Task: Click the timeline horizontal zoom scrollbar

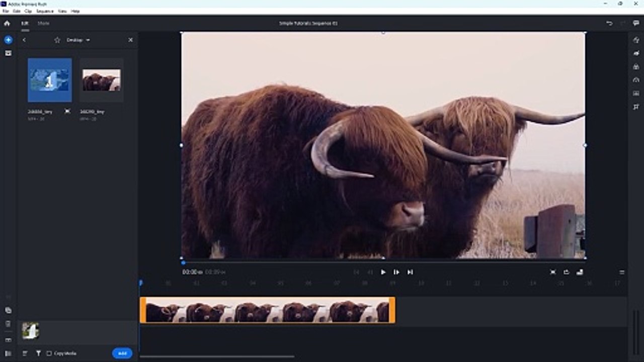Action: [217, 357]
